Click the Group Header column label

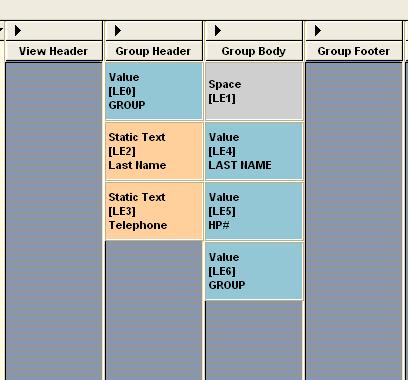click(154, 51)
